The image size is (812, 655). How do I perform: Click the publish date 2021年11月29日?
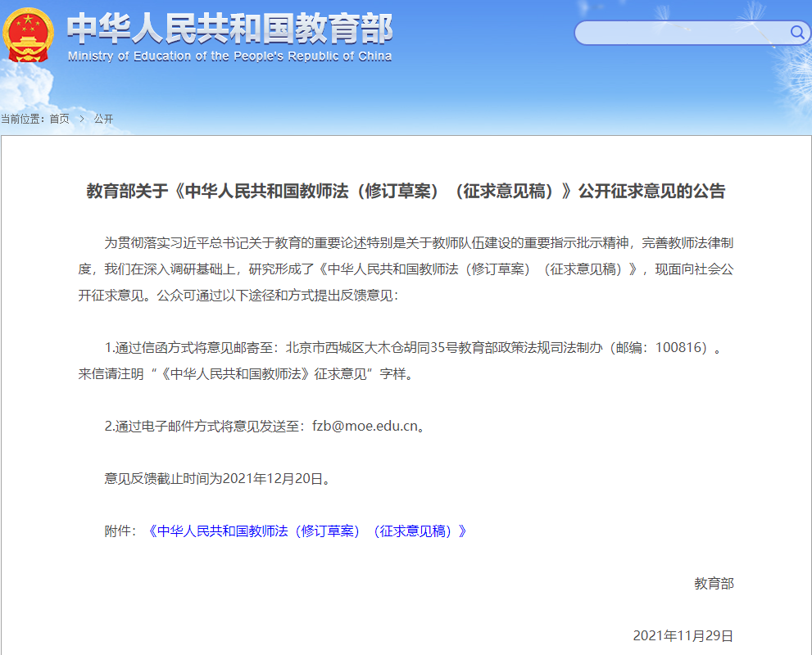[683, 636]
